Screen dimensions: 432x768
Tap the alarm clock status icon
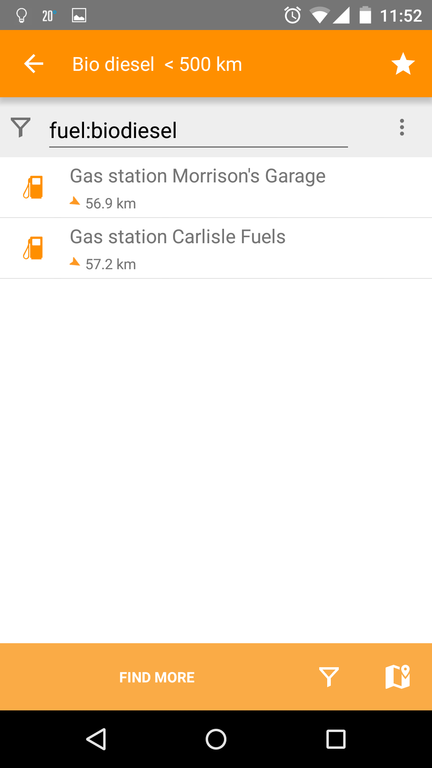point(292,16)
